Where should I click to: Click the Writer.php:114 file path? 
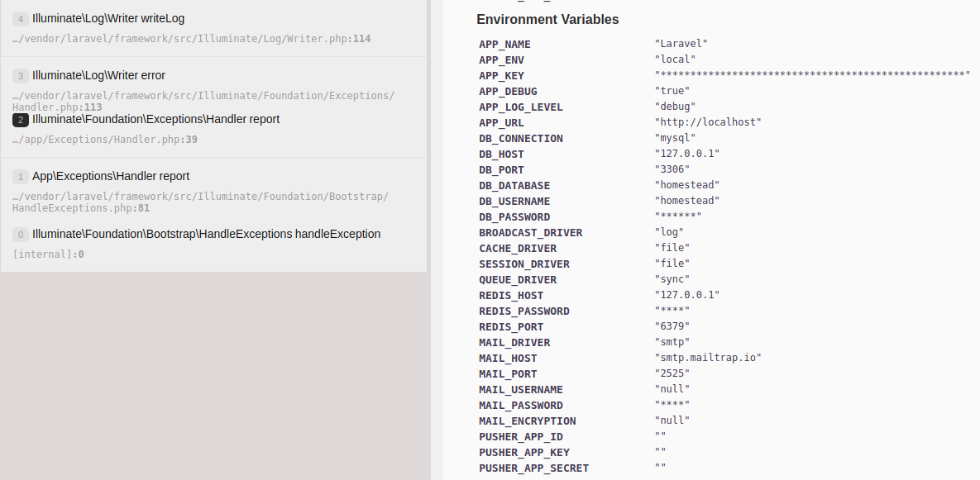(191, 39)
